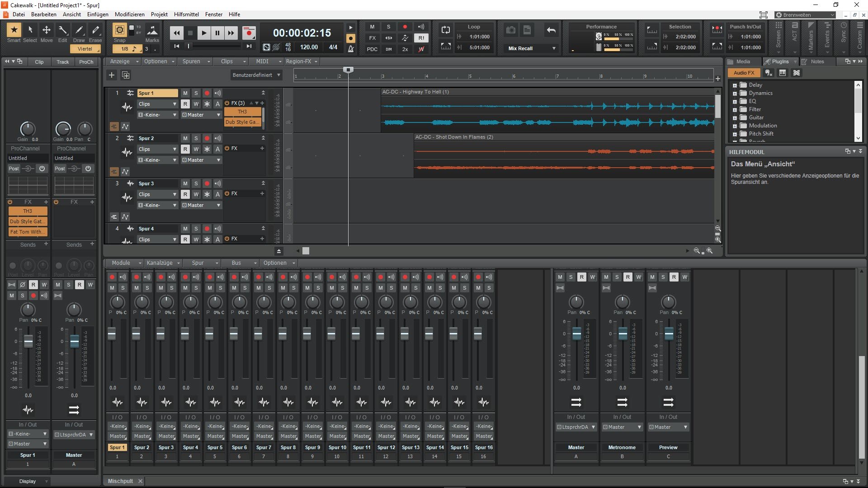868x488 pixels.
Task: Click the add track plus icon
Action: [112, 75]
